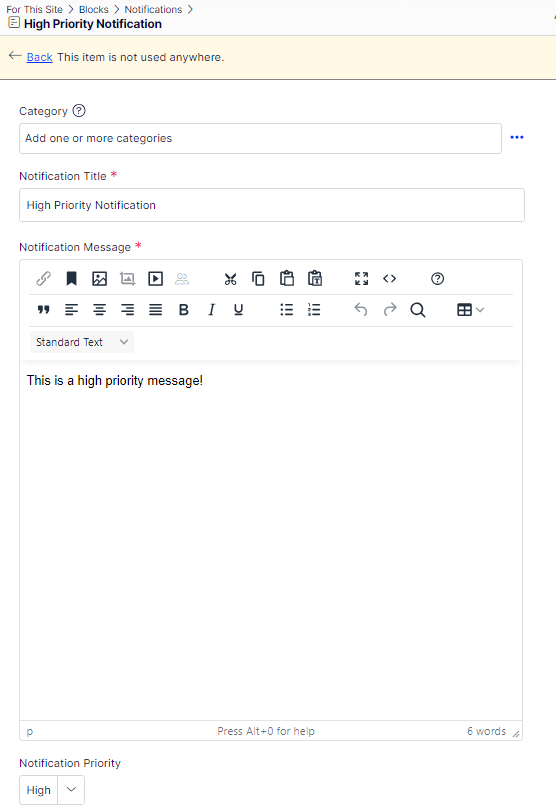Navigate to Notifications breadcrumb
Screen dimensions: 556x809
[x=153, y=9]
